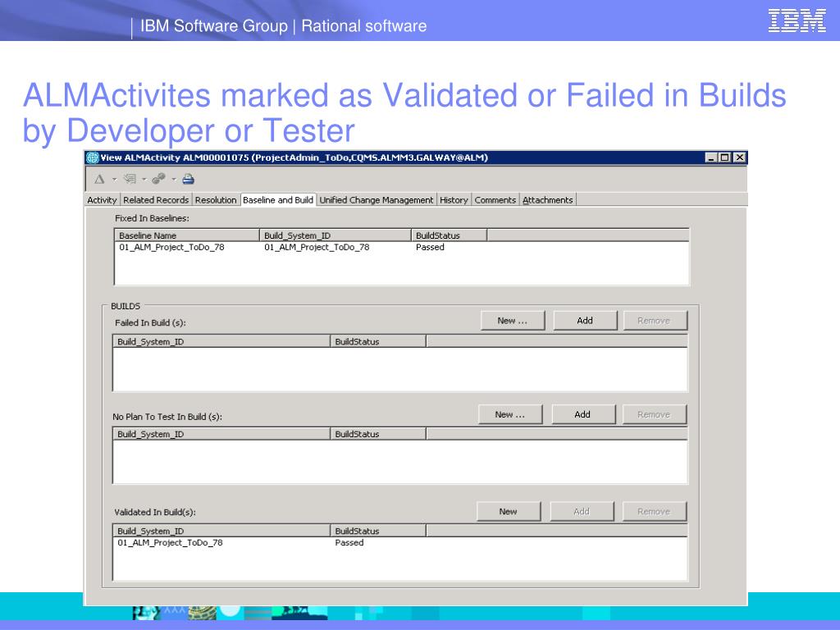Image resolution: width=840 pixels, height=630 pixels.
Task: Click New button for Validated In Build
Action: tap(509, 511)
